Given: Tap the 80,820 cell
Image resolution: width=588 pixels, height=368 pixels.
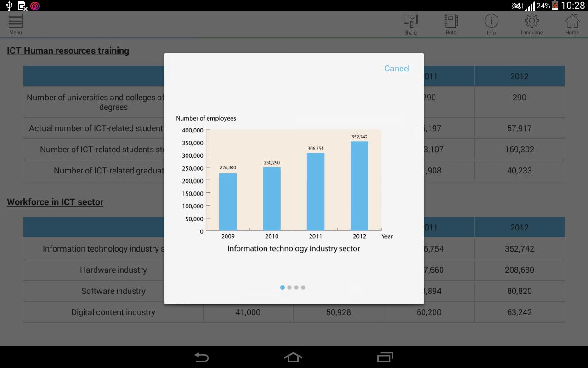Looking at the screenshot, I should [520, 291].
